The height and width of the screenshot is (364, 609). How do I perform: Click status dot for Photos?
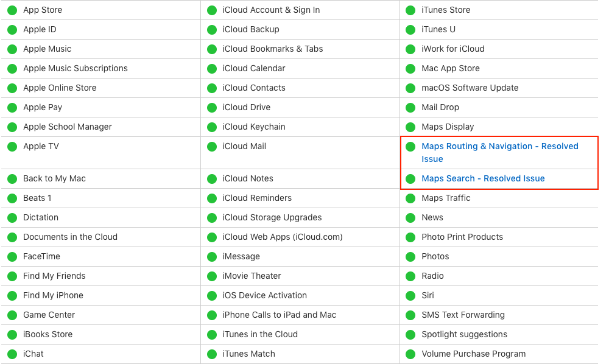click(410, 257)
